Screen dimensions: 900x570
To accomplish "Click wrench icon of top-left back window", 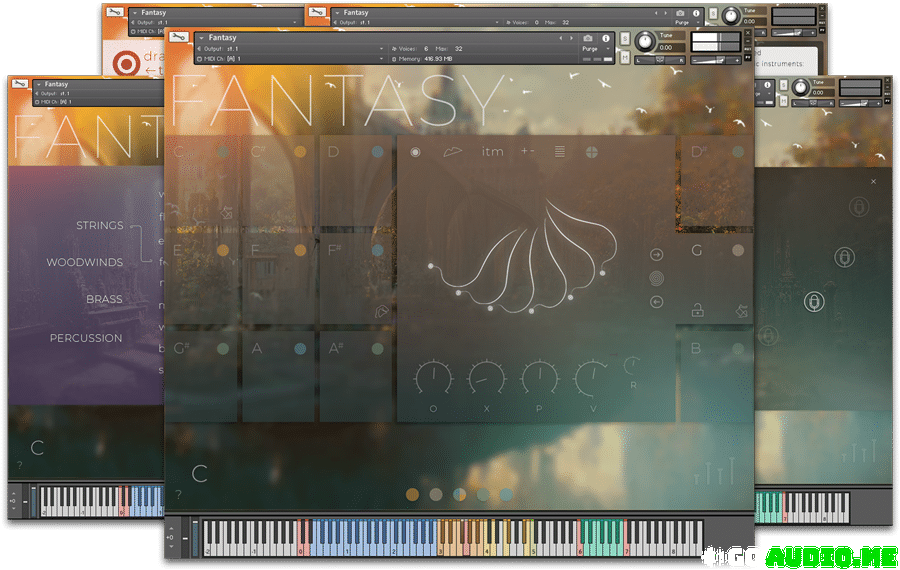I will 114,11.
